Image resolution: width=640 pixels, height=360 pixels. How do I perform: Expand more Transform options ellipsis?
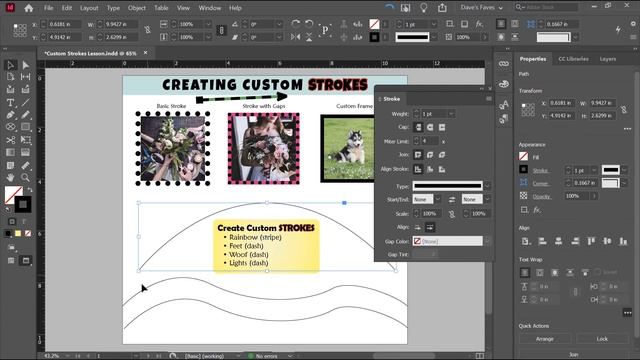pos(627,129)
